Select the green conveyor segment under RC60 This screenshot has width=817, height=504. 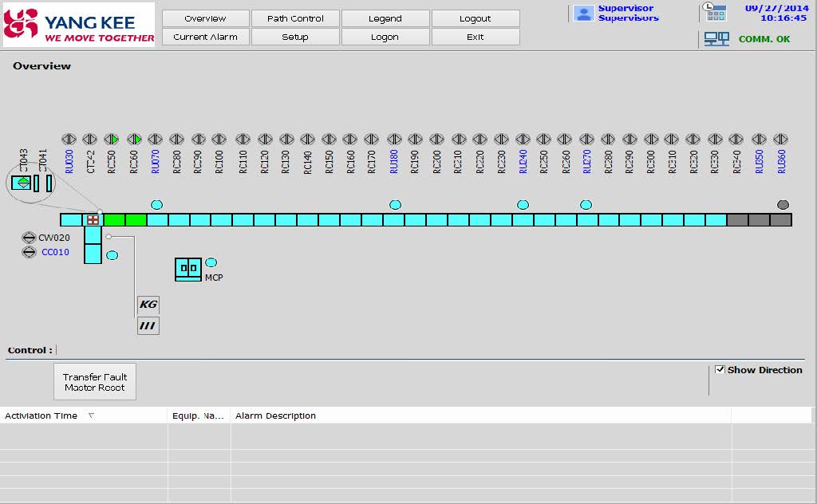point(136,219)
